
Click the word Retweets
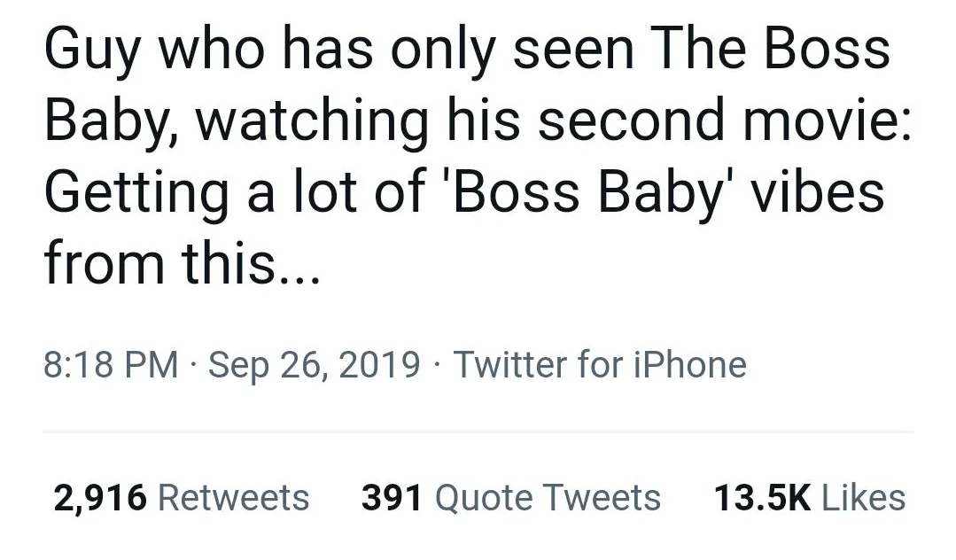point(234,496)
